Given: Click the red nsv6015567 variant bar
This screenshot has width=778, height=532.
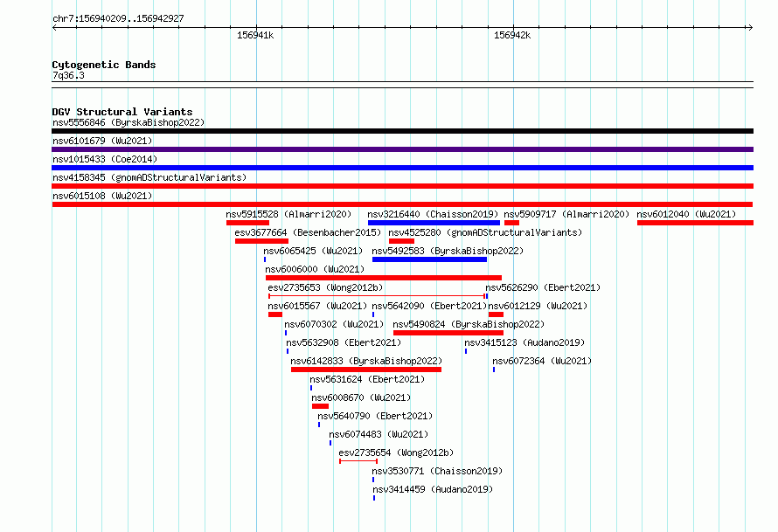Looking at the screenshot, I should (274, 314).
